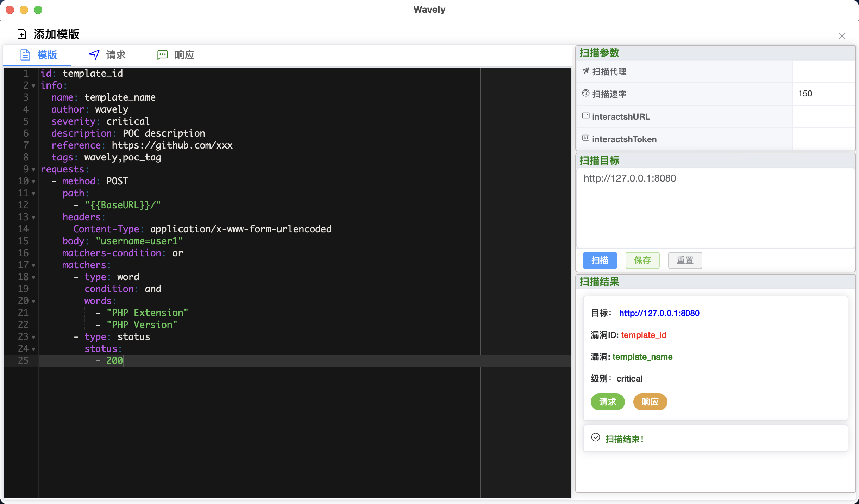859x504 pixels.
Task: Click line number 25 in gutter
Action: click(23, 360)
